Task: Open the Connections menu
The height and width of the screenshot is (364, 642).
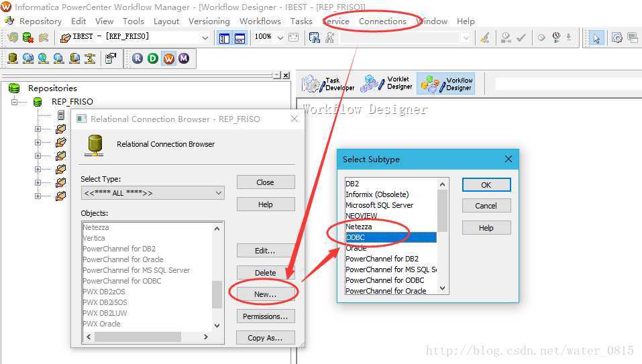Action: pyautogui.click(x=383, y=21)
